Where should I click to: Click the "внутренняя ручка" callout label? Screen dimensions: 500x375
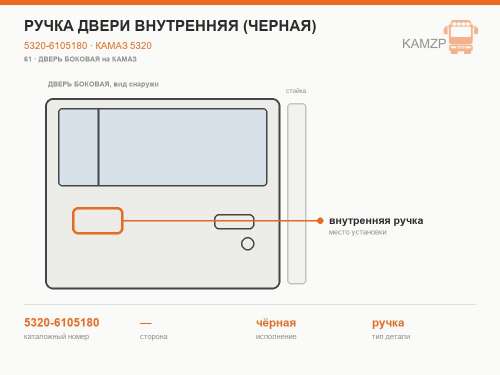click(x=376, y=221)
